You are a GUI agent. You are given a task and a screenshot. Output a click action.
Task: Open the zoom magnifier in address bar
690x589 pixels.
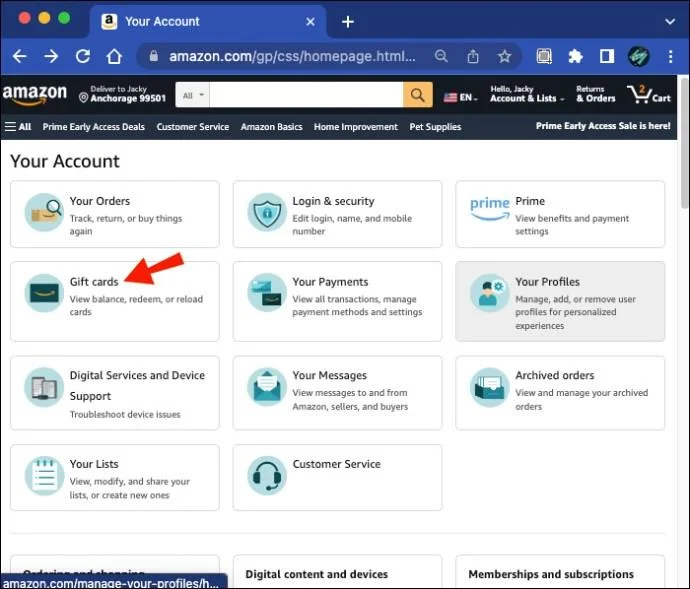coord(441,56)
